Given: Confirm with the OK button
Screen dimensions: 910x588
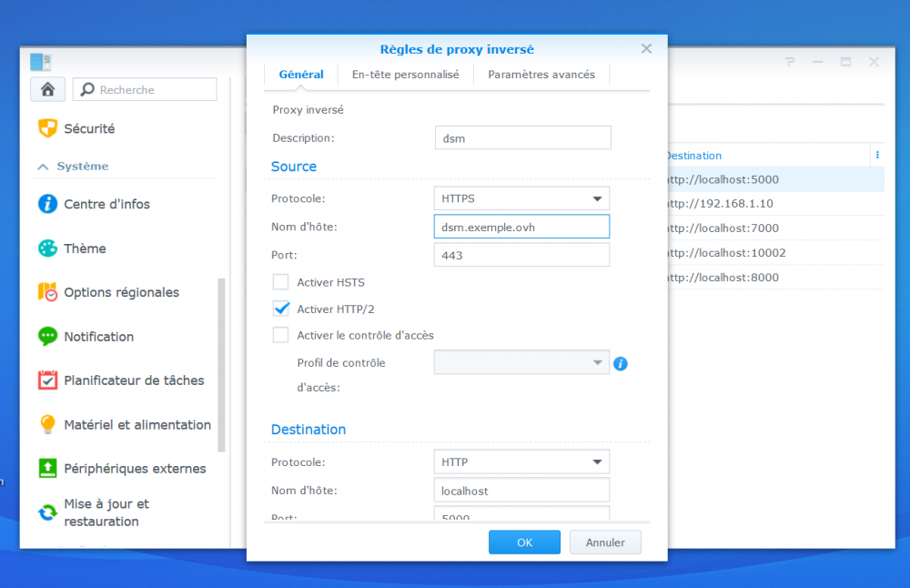Looking at the screenshot, I should 525,542.
